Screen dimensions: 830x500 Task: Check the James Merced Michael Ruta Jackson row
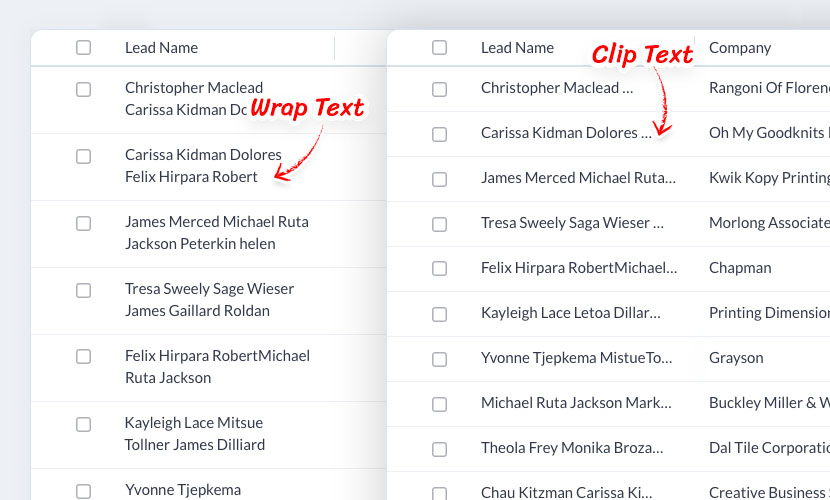[83, 223]
